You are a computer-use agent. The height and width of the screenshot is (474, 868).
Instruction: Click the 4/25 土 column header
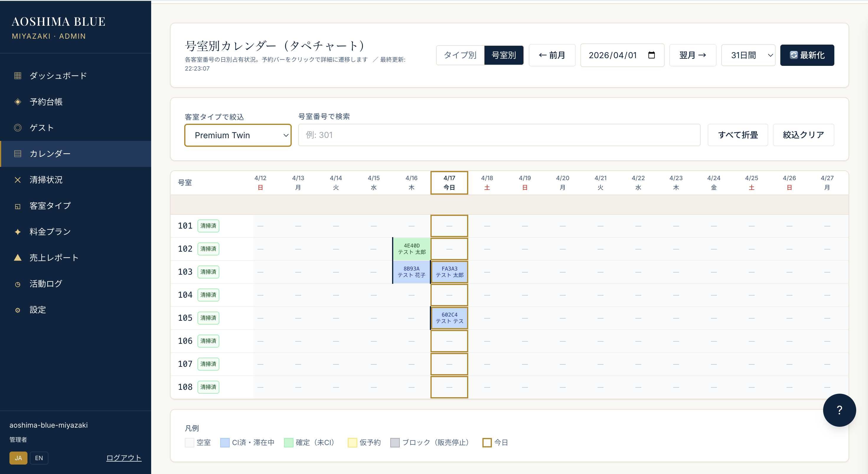pos(751,183)
